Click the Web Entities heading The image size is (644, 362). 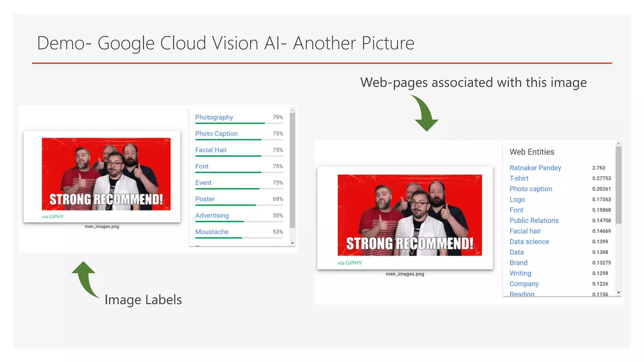[532, 152]
